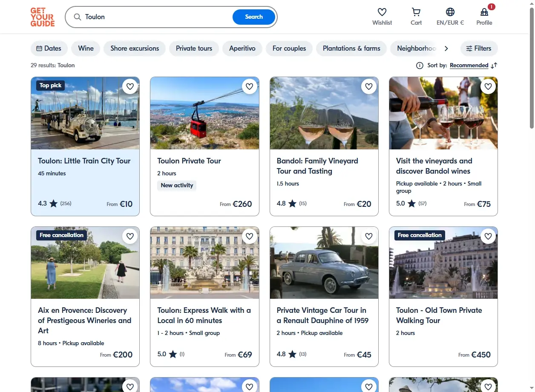Open the EN/EUR language globe
Viewport: 535px width, 392px height.
click(x=450, y=12)
